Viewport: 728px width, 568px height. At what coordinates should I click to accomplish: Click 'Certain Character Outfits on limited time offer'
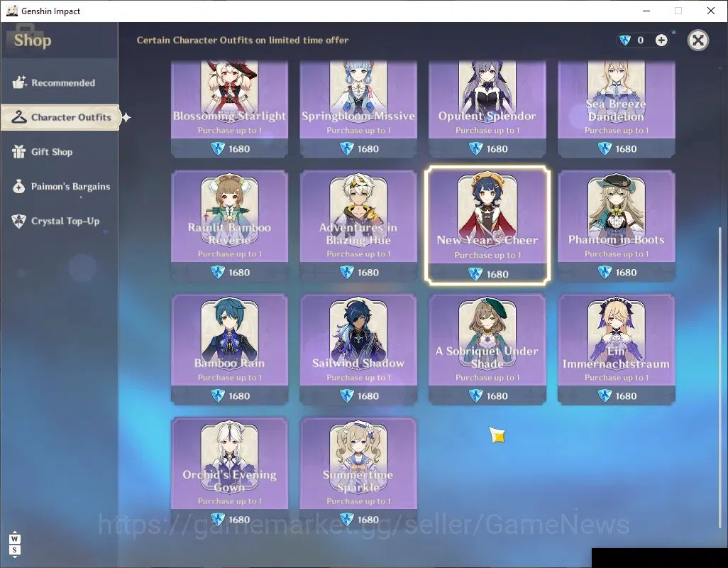pyautogui.click(x=243, y=40)
